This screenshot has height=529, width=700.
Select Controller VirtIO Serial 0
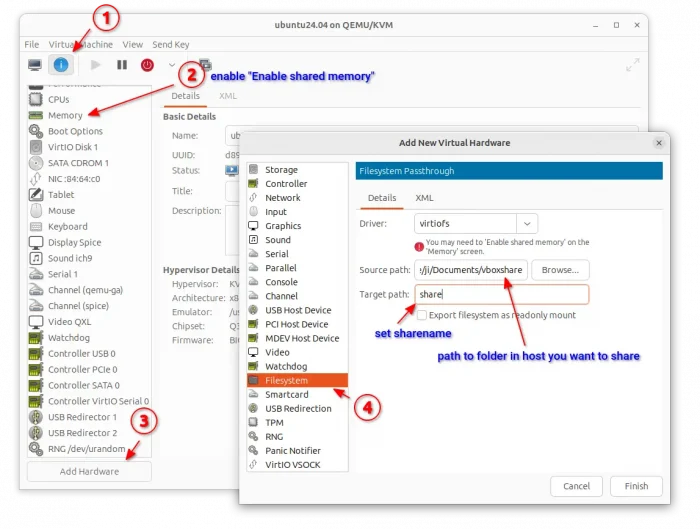(x=89, y=401)
